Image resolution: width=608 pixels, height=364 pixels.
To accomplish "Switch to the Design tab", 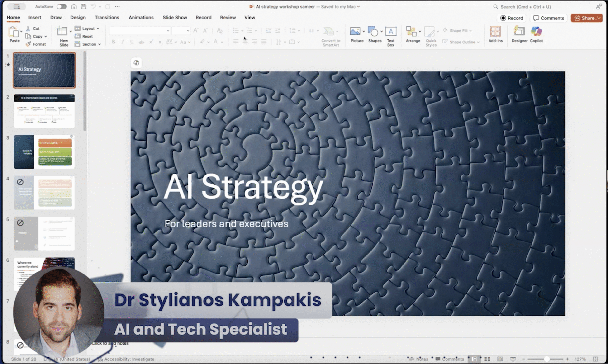I will 78,17.
